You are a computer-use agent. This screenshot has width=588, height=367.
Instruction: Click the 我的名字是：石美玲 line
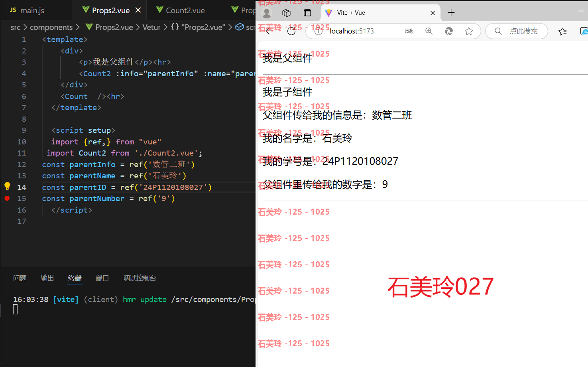pyautogui.click(x=307, y=138)
